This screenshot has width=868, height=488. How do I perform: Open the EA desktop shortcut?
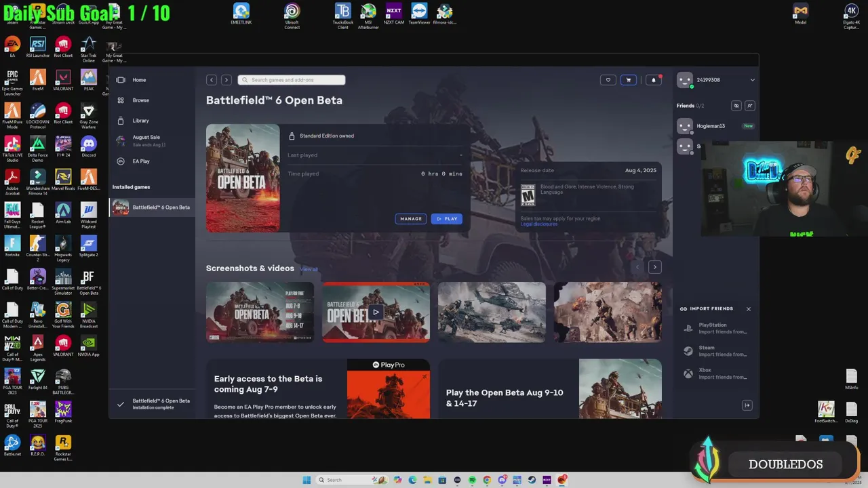(x=12, y=47)
